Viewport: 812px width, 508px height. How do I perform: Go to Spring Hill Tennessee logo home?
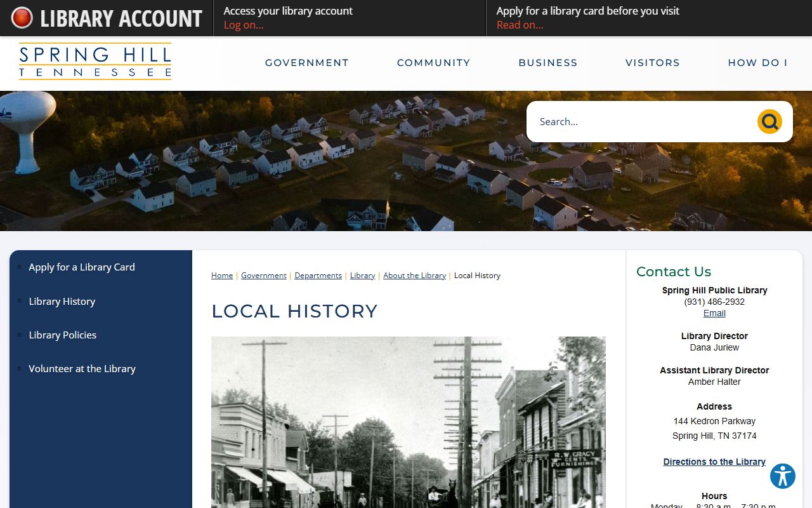pyautogui.click(x=95, y=61)
